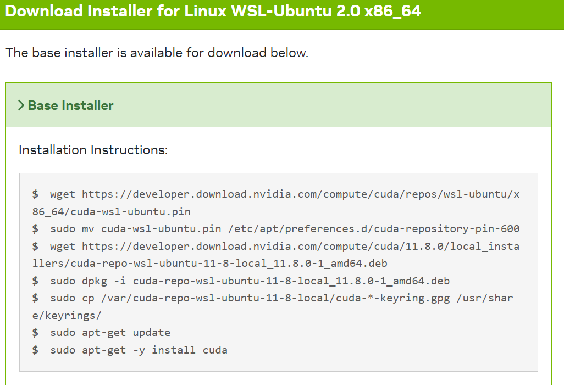Viewport: 564px width, 392px height.
Task: Click the wget cuda/11.8.0/local_insta command line
Action: click(284, 247)
